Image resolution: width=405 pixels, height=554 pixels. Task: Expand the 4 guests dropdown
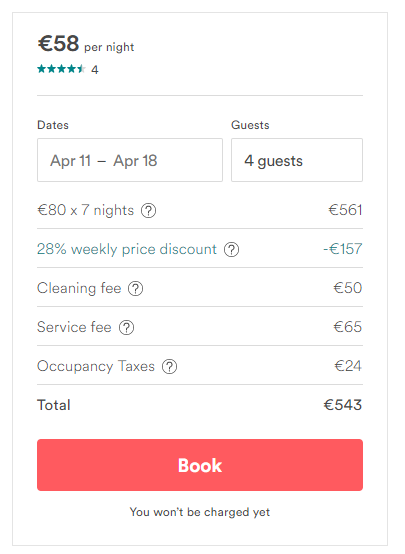297,160
